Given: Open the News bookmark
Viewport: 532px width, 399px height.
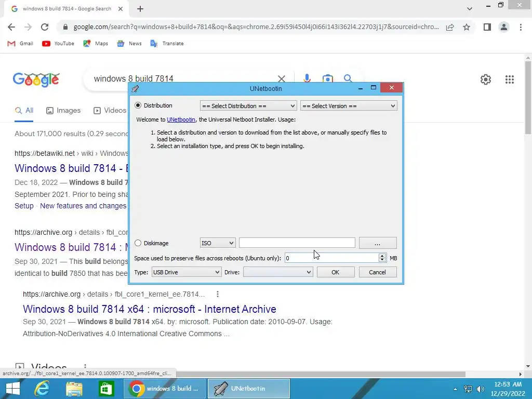Looking at the screenshot, I should click(129, 44).
